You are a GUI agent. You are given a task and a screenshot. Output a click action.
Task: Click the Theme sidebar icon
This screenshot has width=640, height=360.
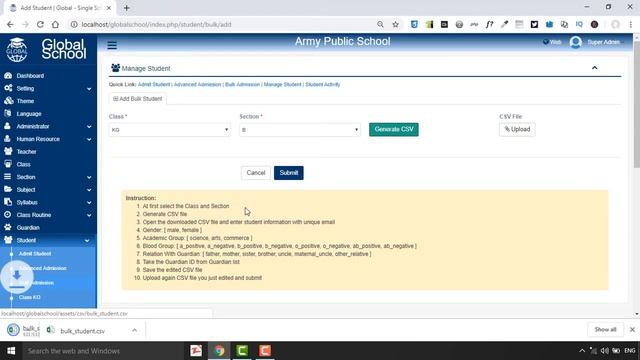9,101
